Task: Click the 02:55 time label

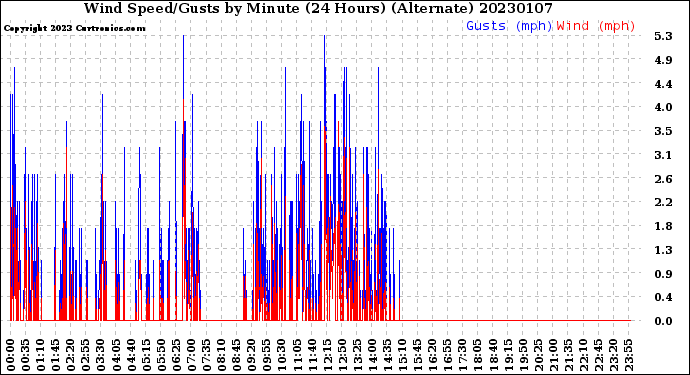Action: coord(86,355)
